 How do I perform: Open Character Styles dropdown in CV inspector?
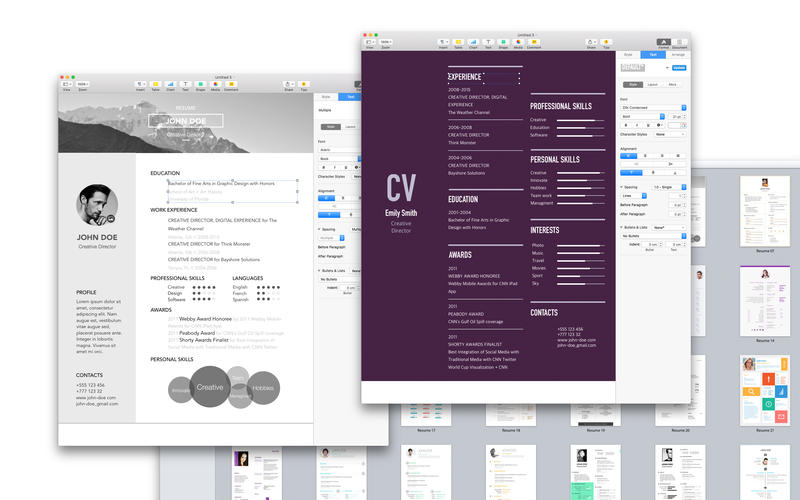pos(670,134)
